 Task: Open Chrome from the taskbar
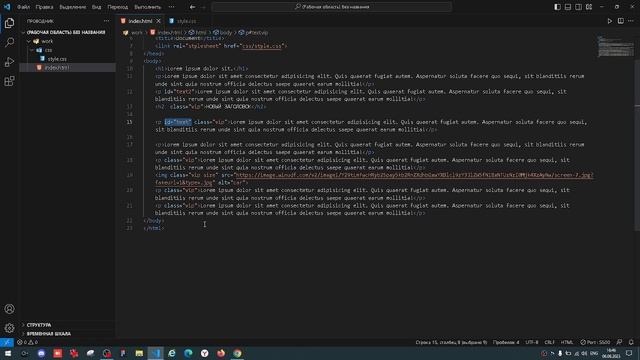[237, 353]
